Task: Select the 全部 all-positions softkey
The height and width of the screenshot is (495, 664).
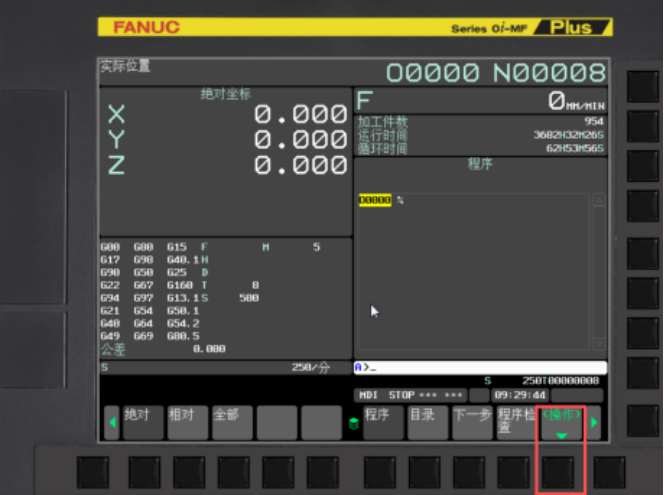Action: click(232, 422)
